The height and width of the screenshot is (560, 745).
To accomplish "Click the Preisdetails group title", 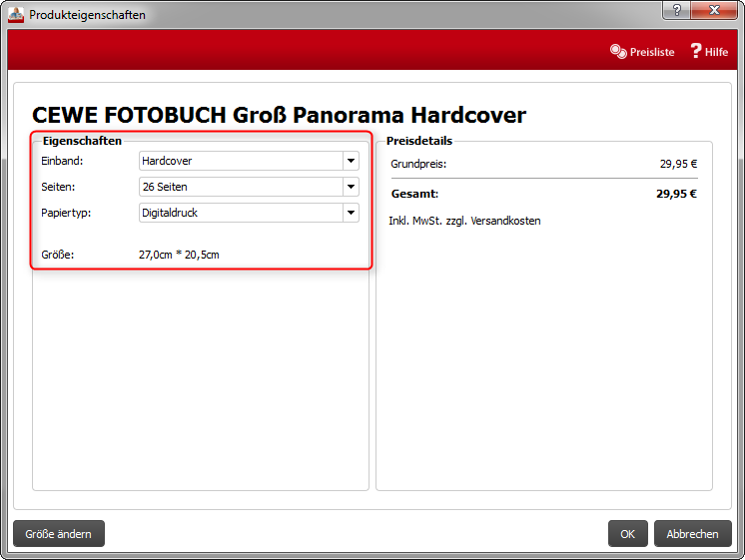I will [x=419, y=141].
